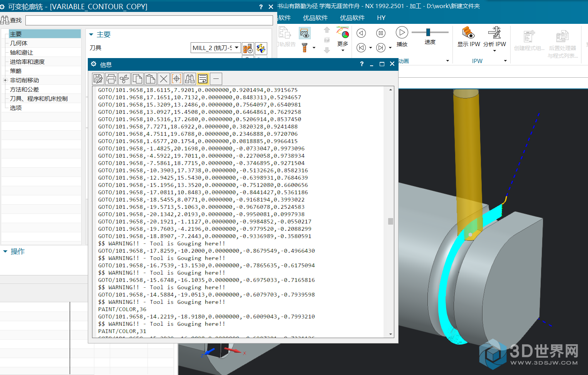
Task: Open dropdown arrow next to milling tool icon
Action: [x=314, y=48]
